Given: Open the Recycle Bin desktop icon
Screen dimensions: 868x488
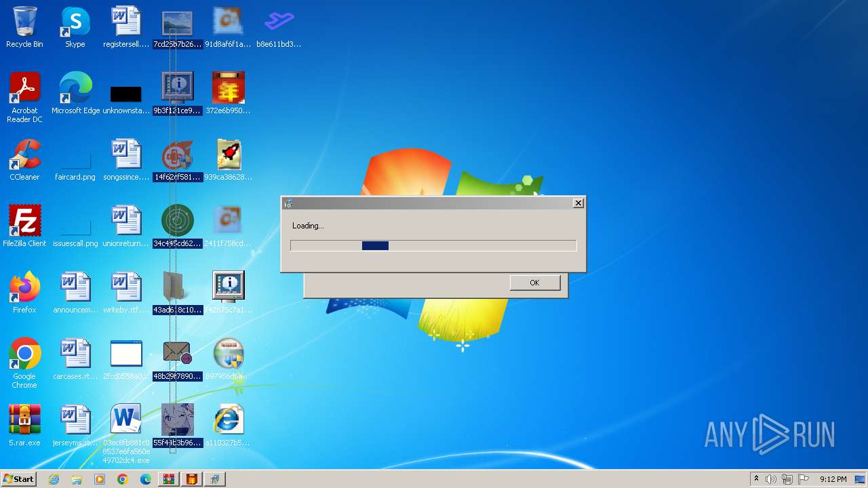Looking at the screenshot, I should (24, 27).
